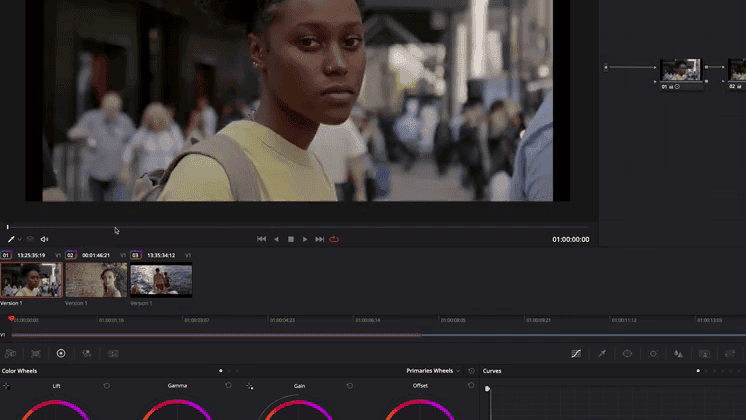Click the Lift color wheel ring
746x420 pixels.
coord(56,403)
